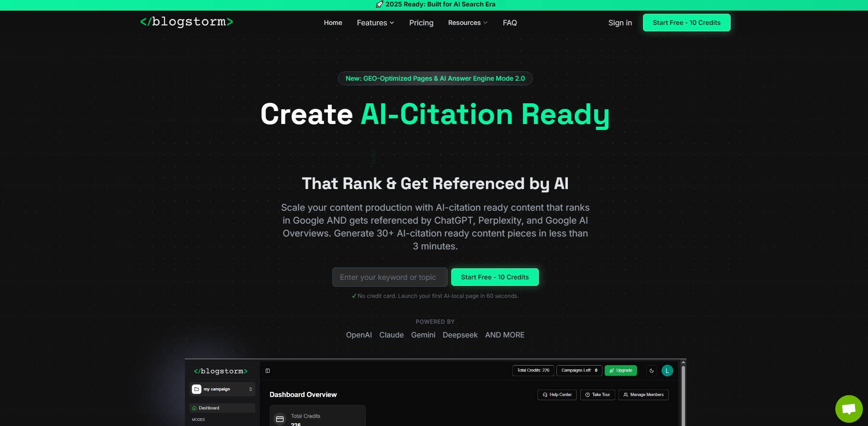The image size is (868, 426).
Task: Toggle dark mode moon icon
Action: click(x=651, y=371)
